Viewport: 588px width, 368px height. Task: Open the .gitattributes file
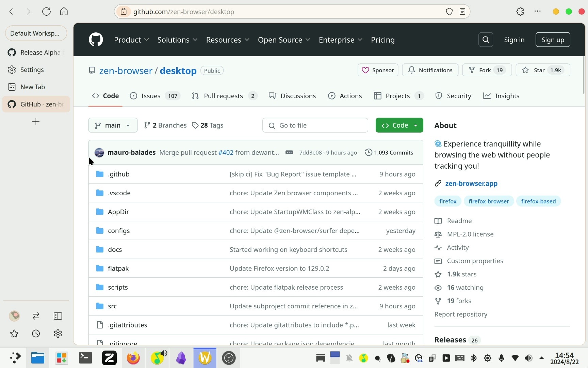(x=127, y=325)
